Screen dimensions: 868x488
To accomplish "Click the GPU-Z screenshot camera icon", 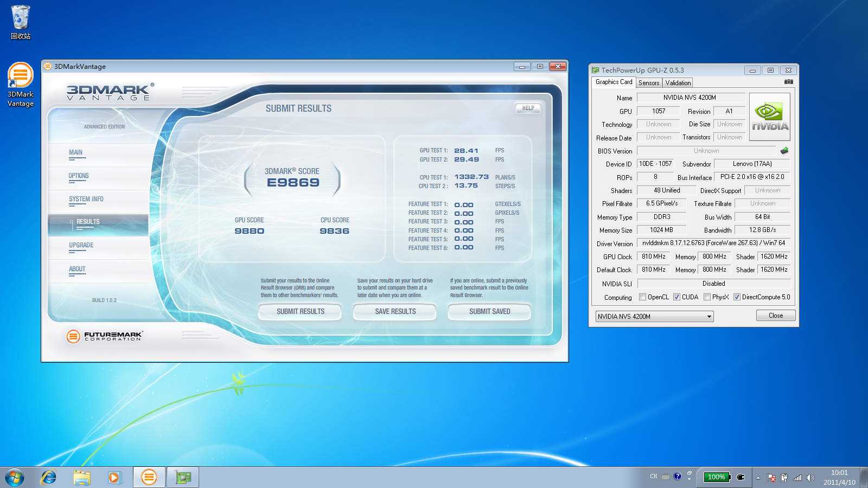I will click(x=789, y=82).
